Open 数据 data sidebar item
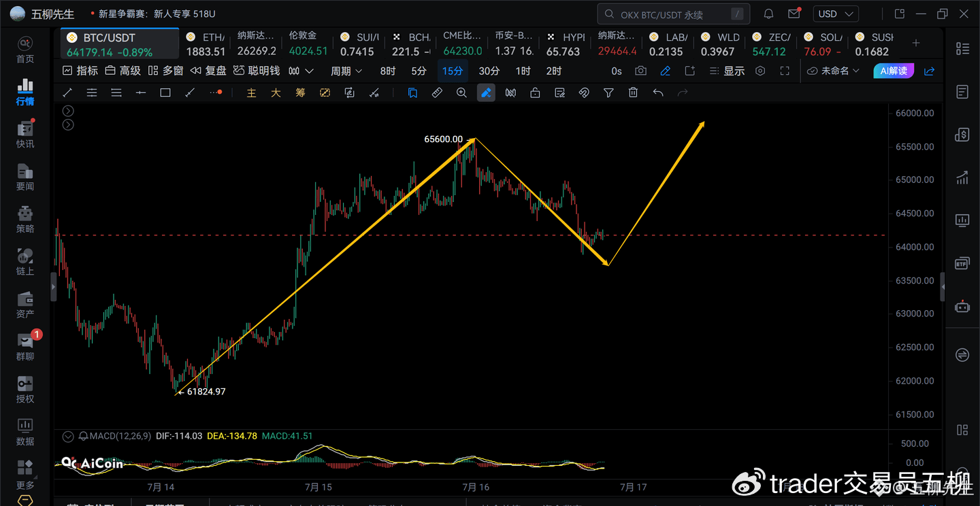 tap(25, 433)
